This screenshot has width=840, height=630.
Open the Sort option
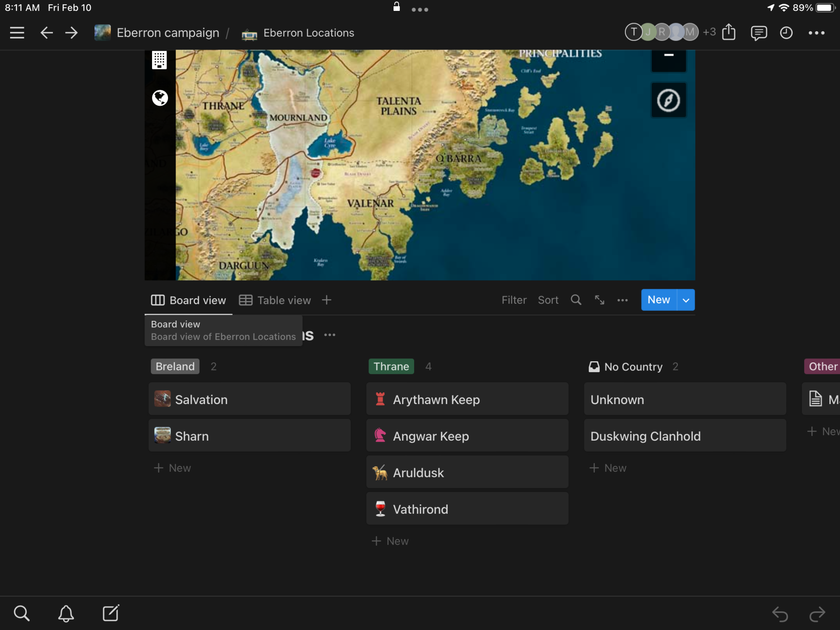548,300
